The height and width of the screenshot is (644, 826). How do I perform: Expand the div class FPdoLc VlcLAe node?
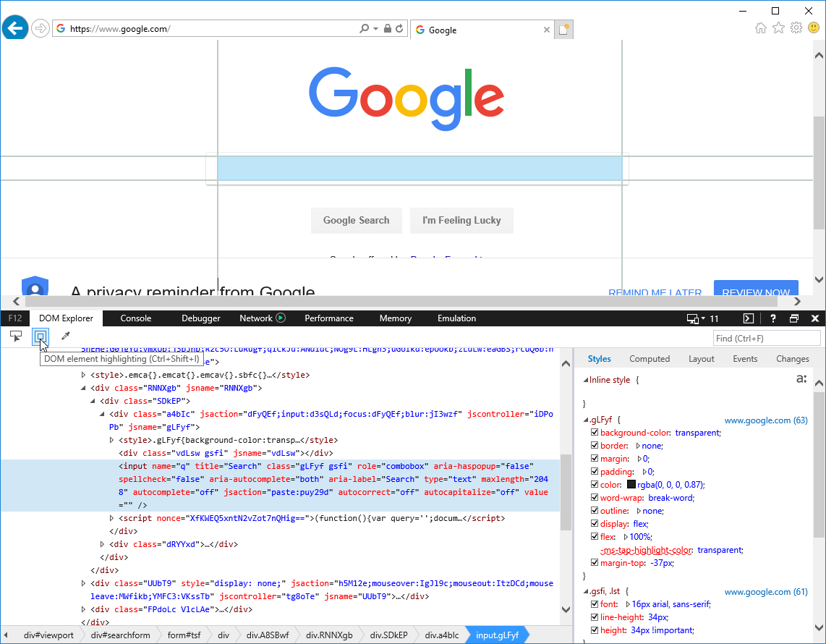[83, 609]
